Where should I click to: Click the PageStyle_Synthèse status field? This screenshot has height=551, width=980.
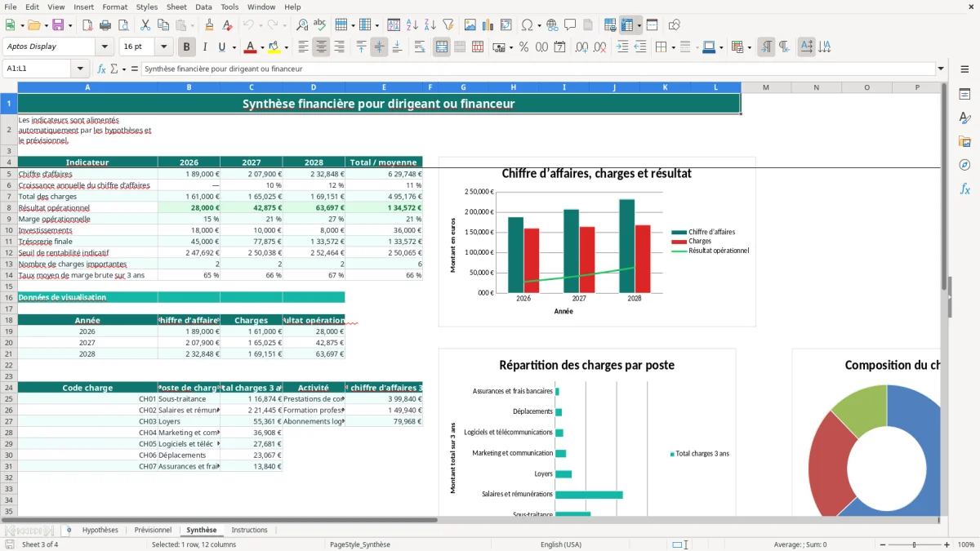click(x=360, y=544)
